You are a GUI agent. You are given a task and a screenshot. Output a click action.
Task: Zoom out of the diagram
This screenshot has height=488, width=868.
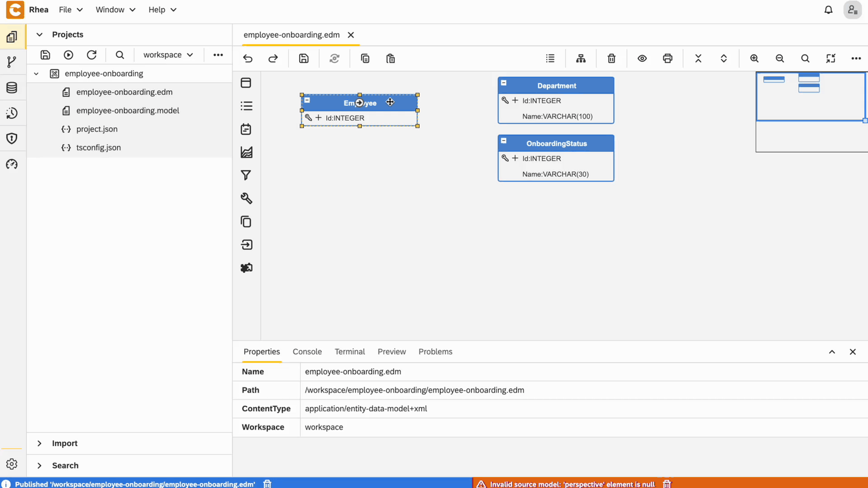tap(779, 58)
